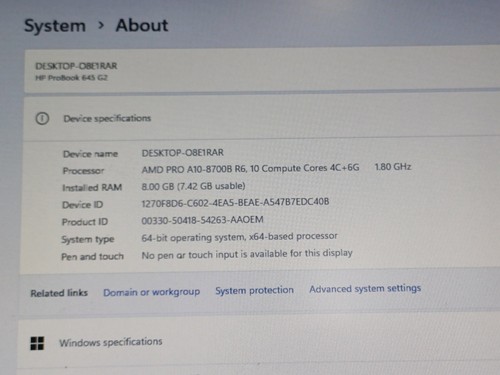Click the Pen and touch label
This screenshot has height=375, width=500.
pos(92,257)
